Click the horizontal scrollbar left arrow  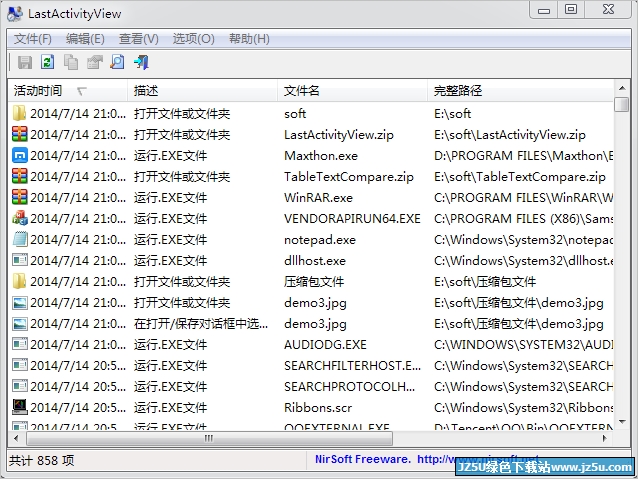pos(16,438)
